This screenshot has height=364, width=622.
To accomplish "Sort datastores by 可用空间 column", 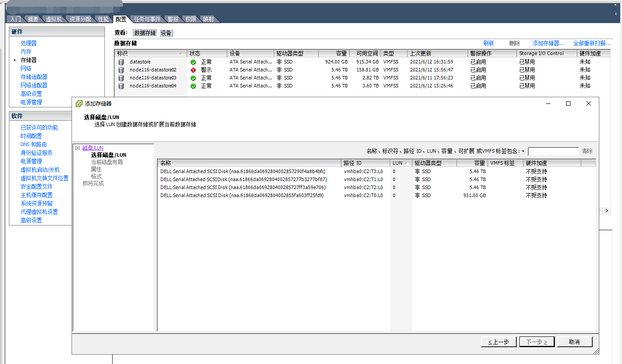I will (x=365, y=53).
